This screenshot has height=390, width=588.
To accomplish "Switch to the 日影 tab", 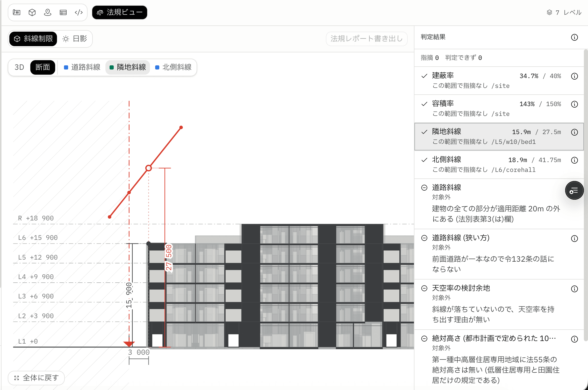I will pyautogui.click(x=75, y=39).
